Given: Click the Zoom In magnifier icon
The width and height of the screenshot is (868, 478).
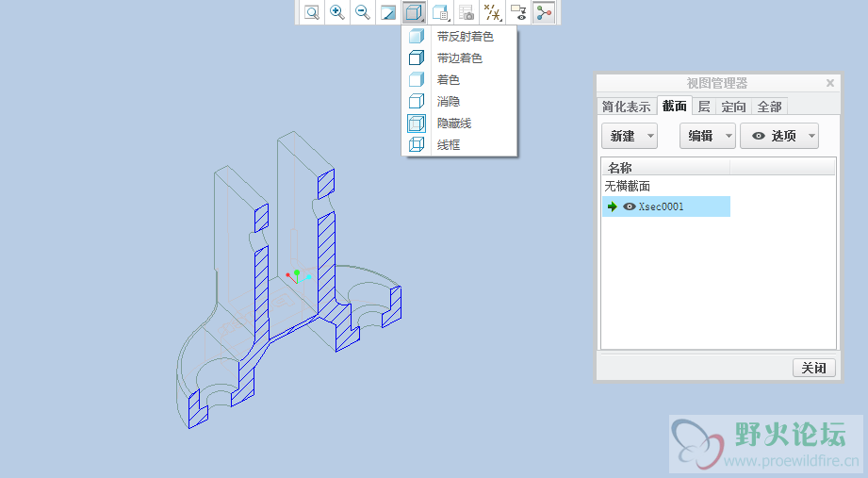Looking at the screenshot, I should (x=337, y=12).
